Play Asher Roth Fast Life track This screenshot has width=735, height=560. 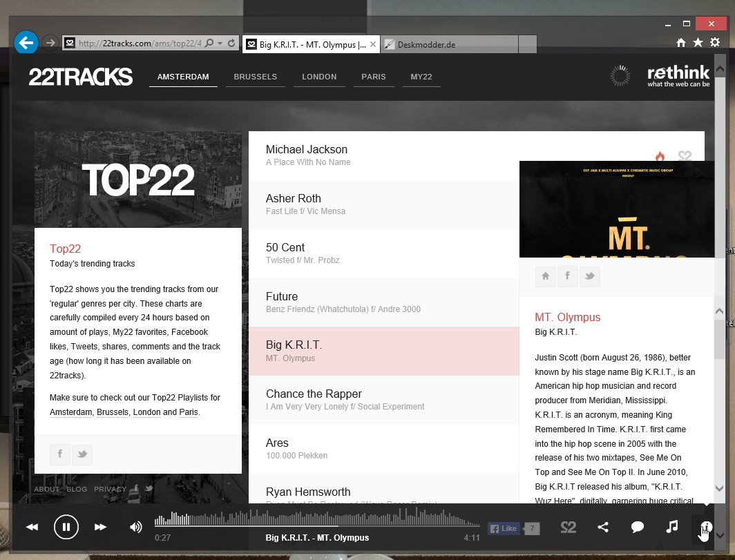[383, 204]
